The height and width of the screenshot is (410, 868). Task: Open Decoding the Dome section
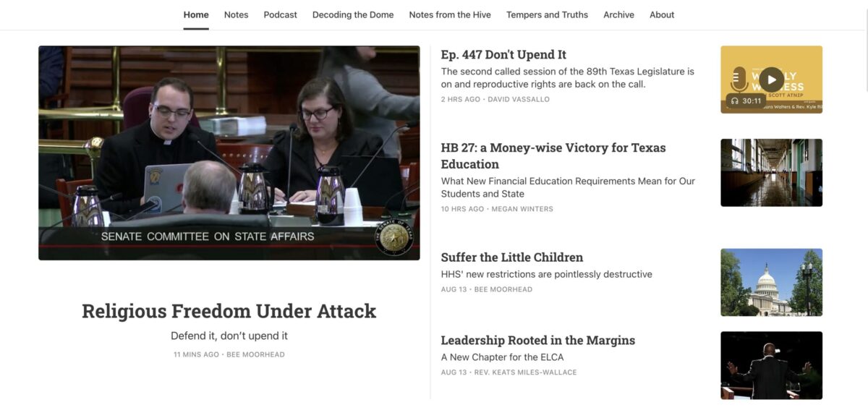pyautogui.click(x=353, y=14)
